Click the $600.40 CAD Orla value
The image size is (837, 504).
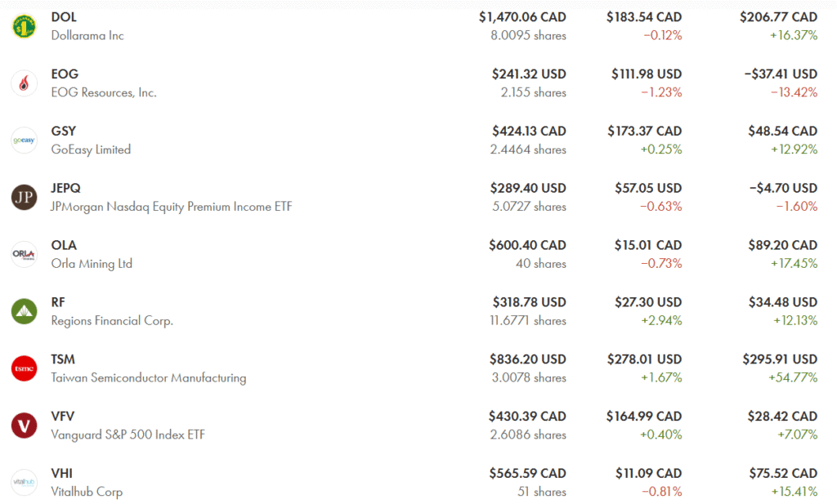click(x=527, y=245)
